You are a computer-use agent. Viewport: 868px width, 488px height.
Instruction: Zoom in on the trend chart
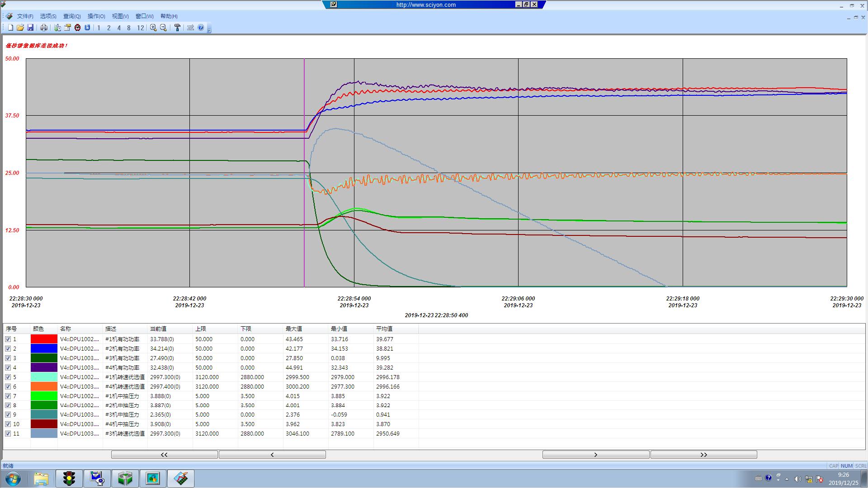pos(153,28)
